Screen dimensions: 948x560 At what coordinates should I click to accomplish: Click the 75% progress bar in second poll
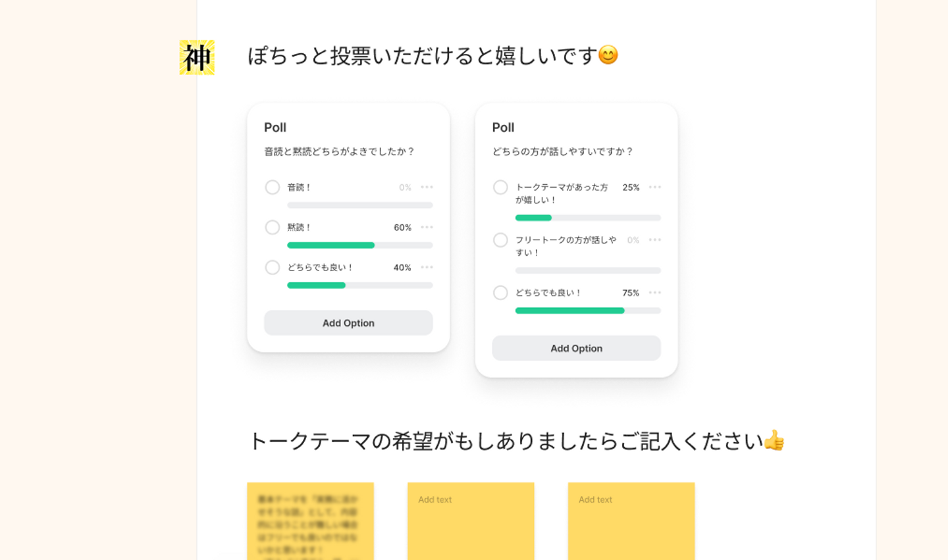click(587, 311)
